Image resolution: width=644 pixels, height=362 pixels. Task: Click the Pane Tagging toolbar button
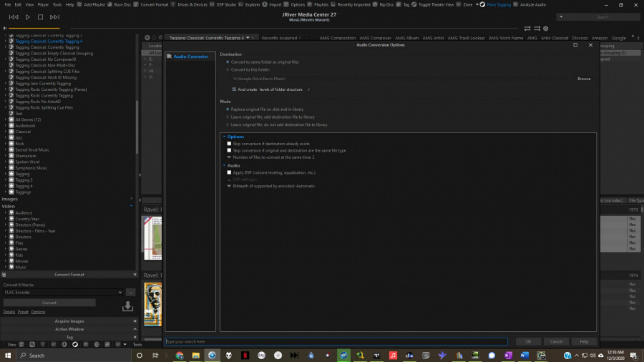495,4
